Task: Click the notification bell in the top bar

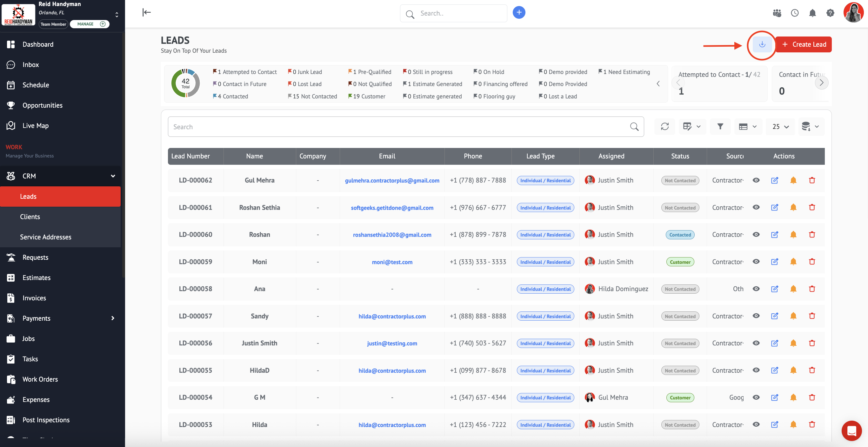Action: point(812,13)
